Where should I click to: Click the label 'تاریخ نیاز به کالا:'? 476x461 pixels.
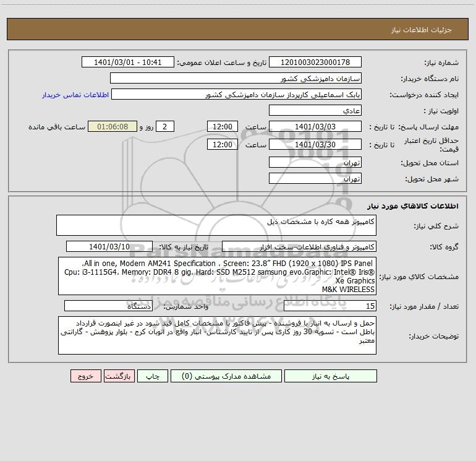click(x=184, y=247)
